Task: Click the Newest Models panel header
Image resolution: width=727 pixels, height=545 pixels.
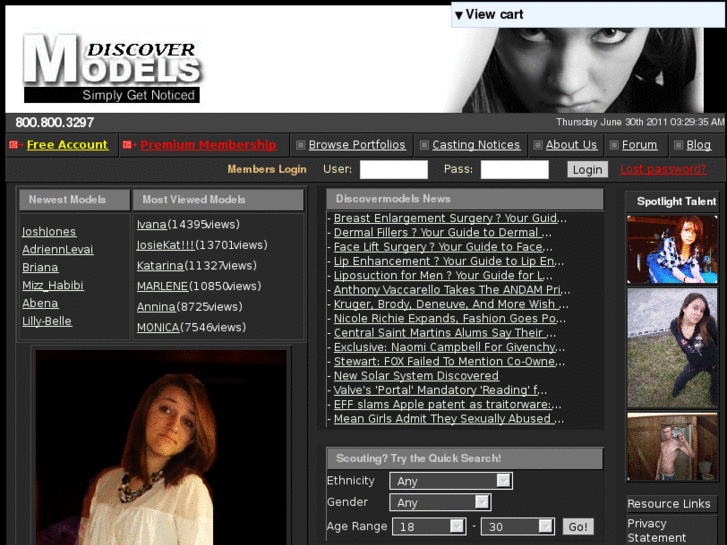Action: (x=74, y=199)
